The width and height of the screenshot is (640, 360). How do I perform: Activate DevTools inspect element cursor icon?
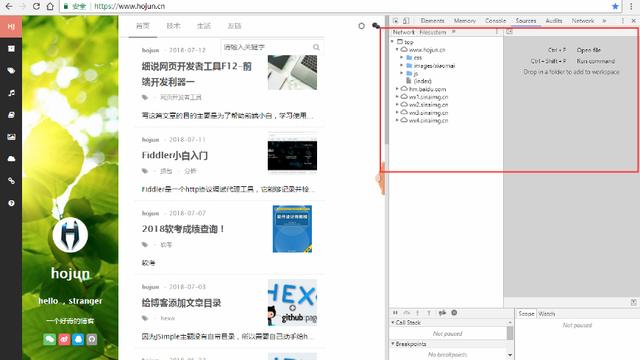[396, 20]
